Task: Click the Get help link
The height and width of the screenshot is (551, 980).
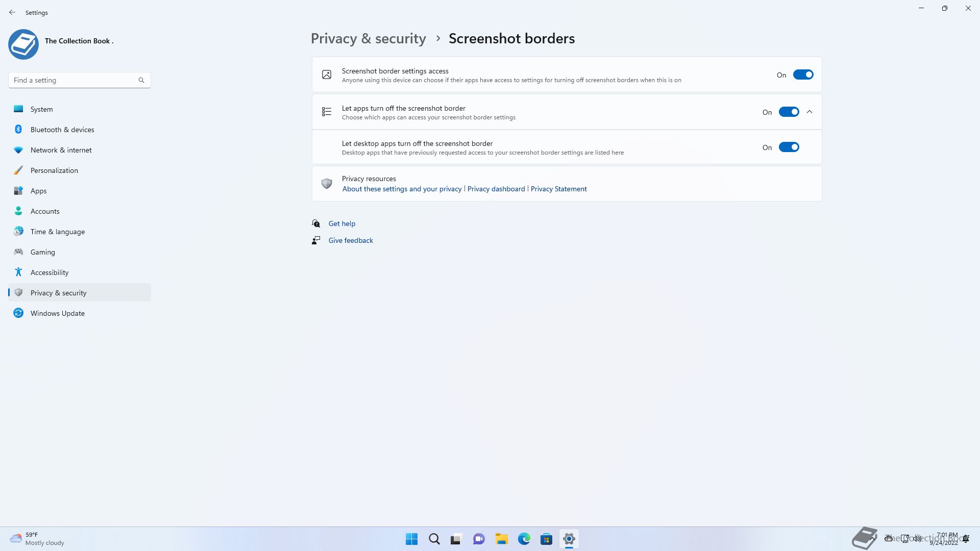Action: coord(341,223)
